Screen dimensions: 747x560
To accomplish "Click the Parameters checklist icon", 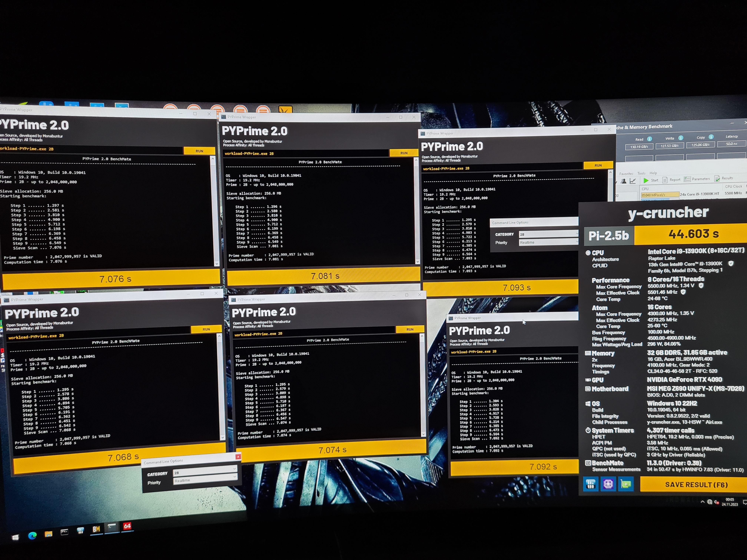I will point(687,179).
